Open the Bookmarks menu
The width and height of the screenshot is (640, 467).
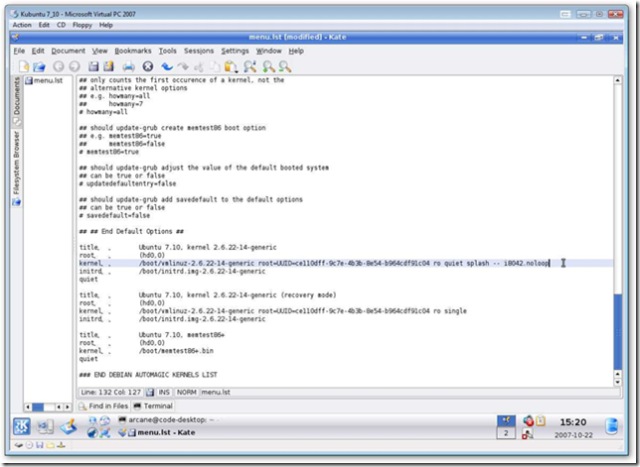[x=132, y=50]
